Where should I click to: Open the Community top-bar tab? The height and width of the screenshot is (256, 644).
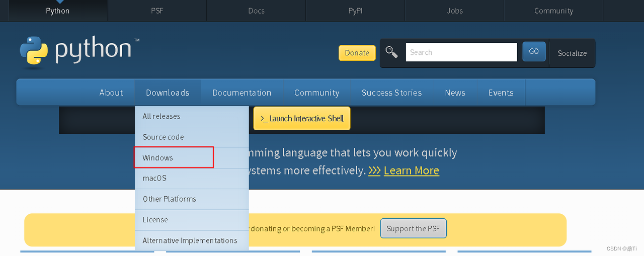click(553, 11)
